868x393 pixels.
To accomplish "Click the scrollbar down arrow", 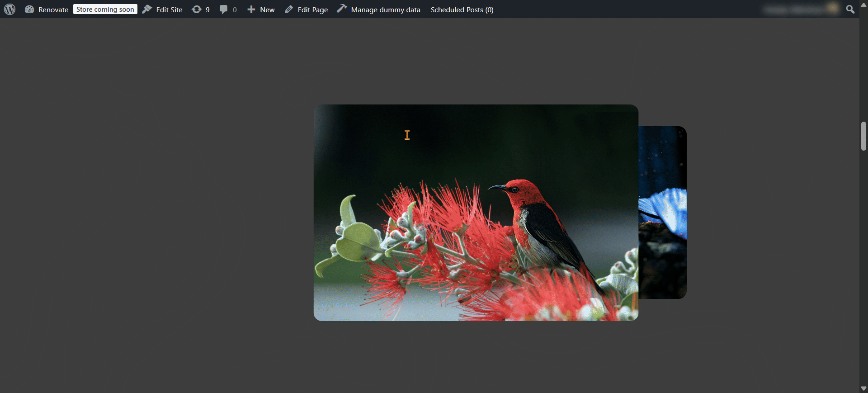I will 863,388.
